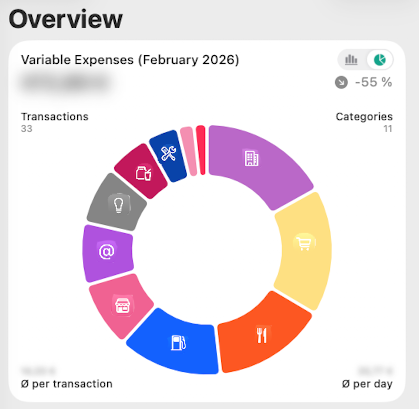Click the building icon in purple segment

click(x=251, y=158)
